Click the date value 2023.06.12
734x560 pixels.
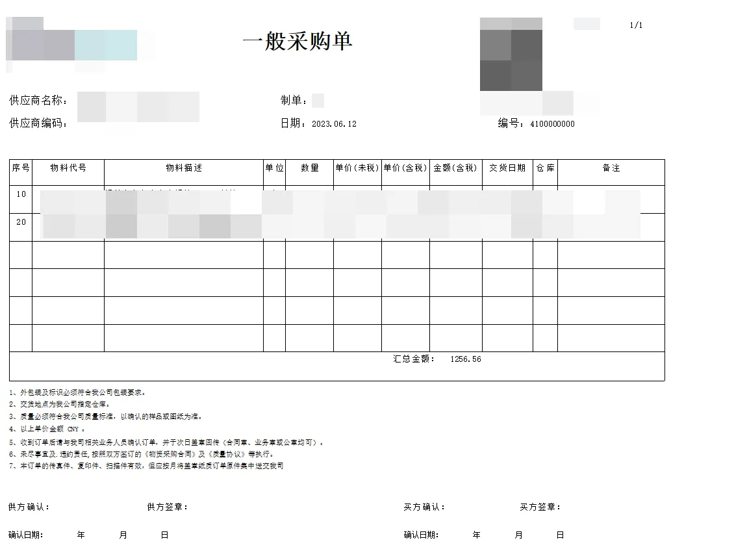[334, 124]
